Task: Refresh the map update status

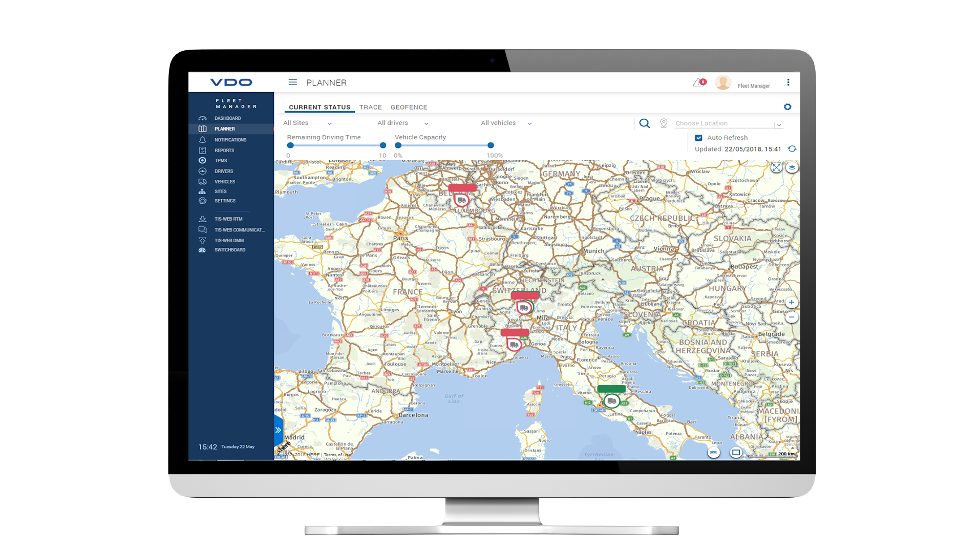Action: pos(792,149)
